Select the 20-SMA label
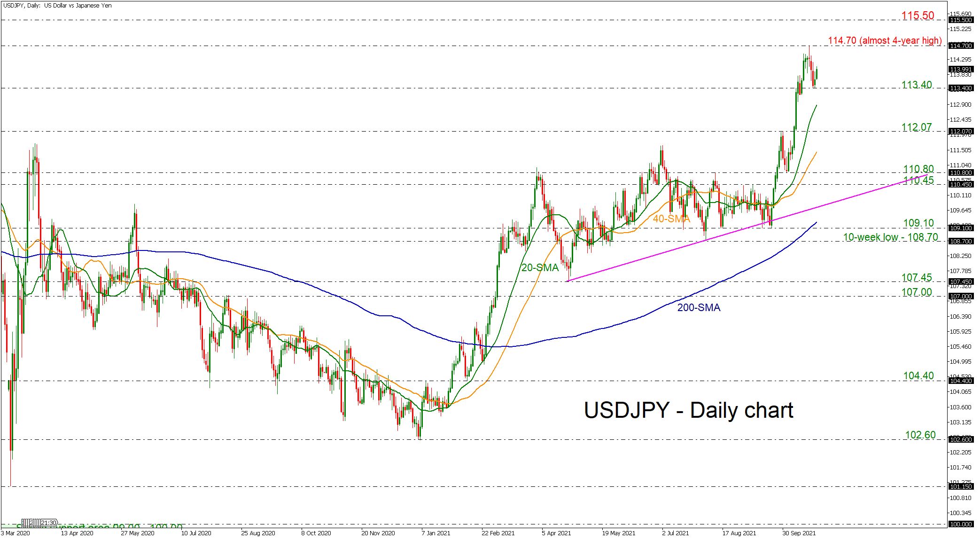 click(540, 268)
